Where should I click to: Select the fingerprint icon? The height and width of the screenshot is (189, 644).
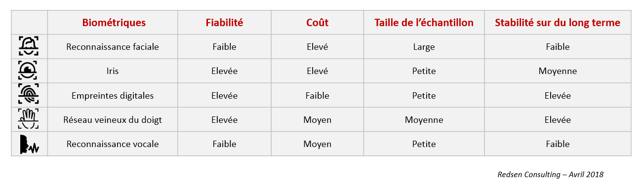29,95
